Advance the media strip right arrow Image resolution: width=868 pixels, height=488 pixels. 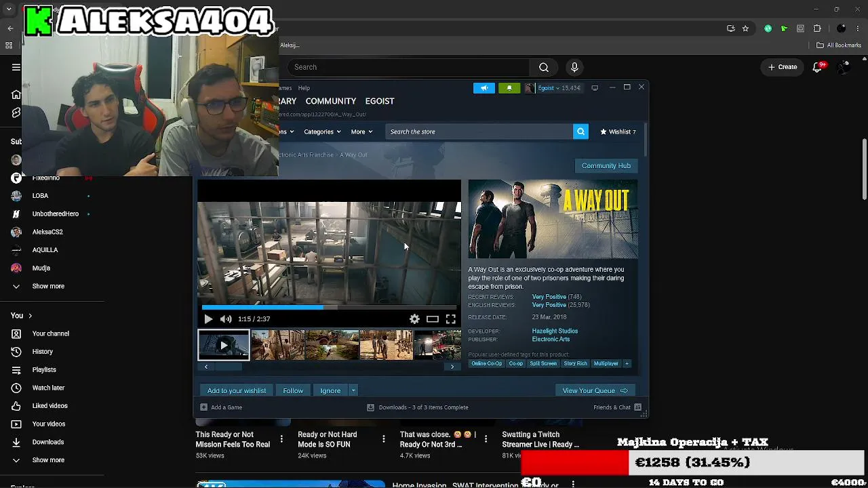click(x=452, y=367)
